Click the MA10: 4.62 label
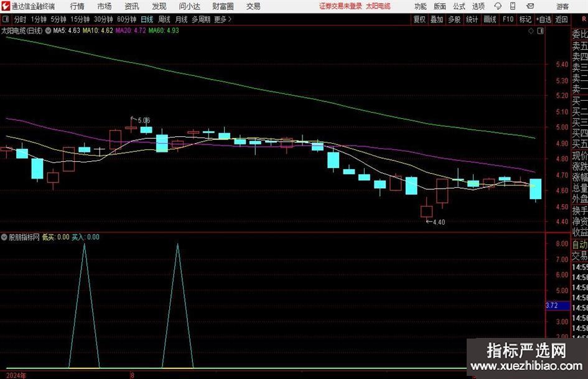 98,30
